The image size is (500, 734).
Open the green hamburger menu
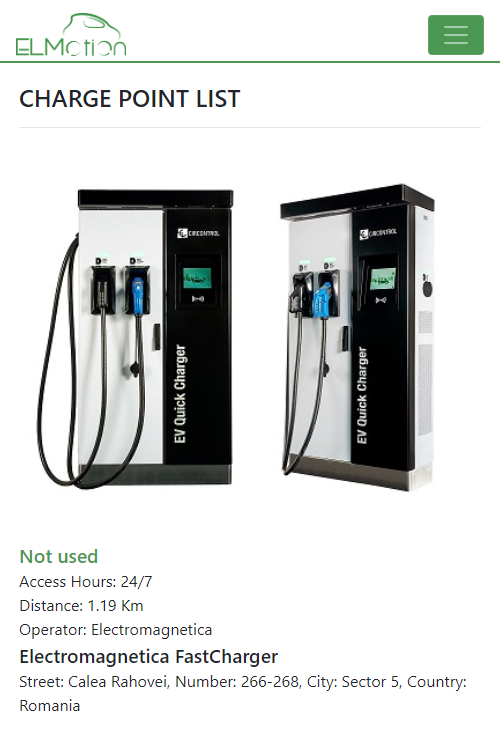[456, 35]
